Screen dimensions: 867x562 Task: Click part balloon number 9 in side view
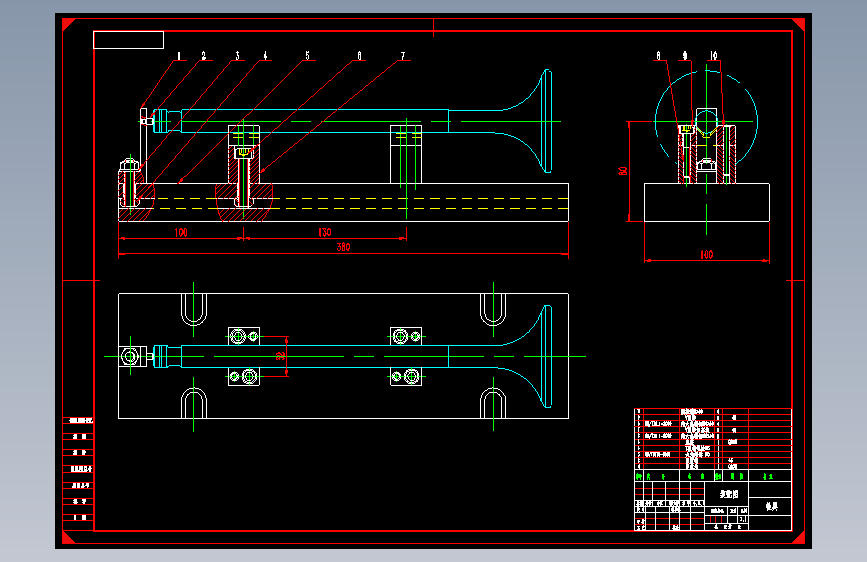[685, 56]
